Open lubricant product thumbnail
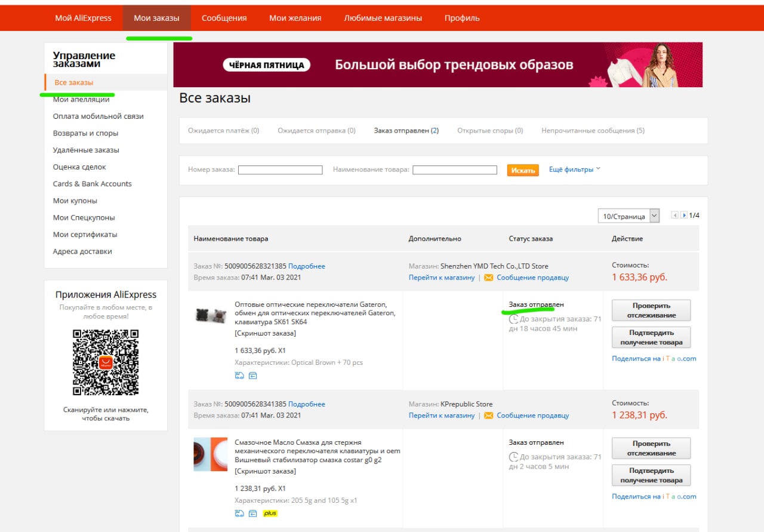Screen dimensions: 764x532 pyautogui.click(x=211, y=454)
